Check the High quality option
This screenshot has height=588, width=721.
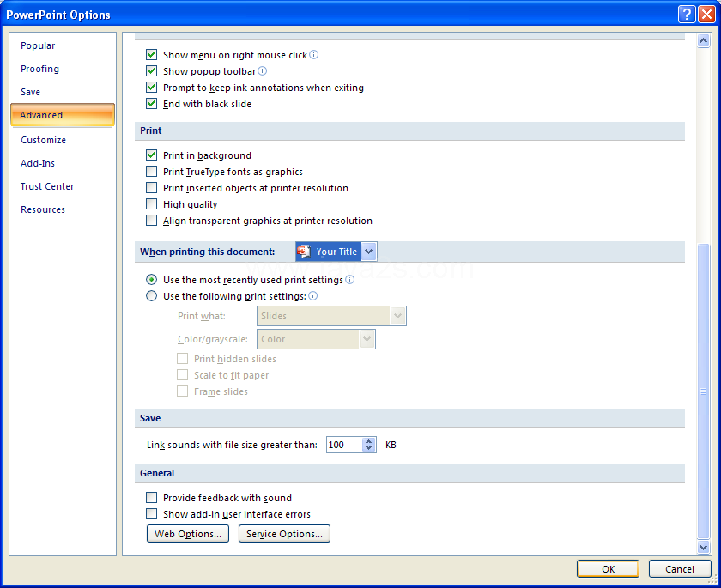[x=151, y=203]
